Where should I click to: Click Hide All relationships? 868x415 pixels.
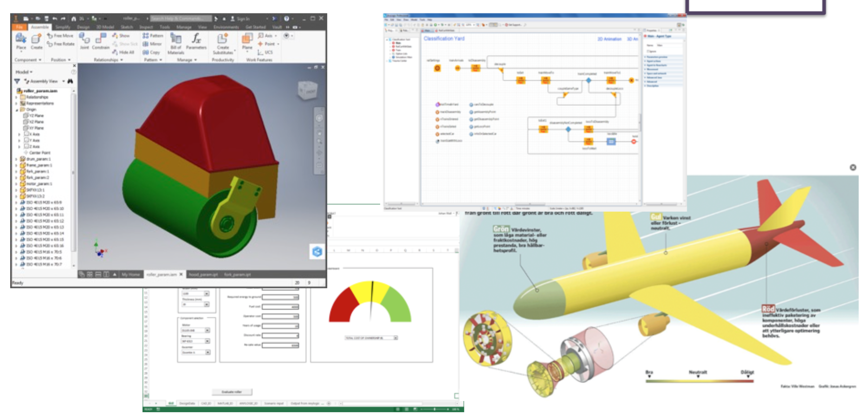pyautogui.click(x=123, y=52)
